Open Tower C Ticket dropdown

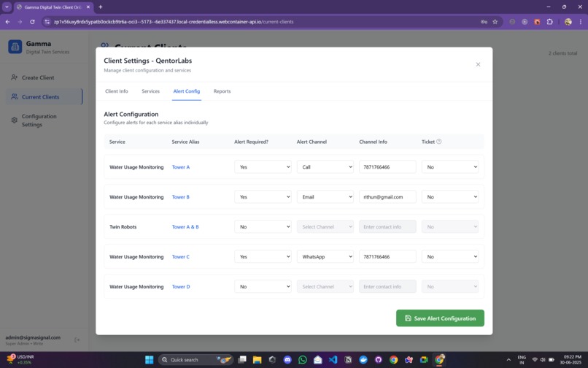450,256
